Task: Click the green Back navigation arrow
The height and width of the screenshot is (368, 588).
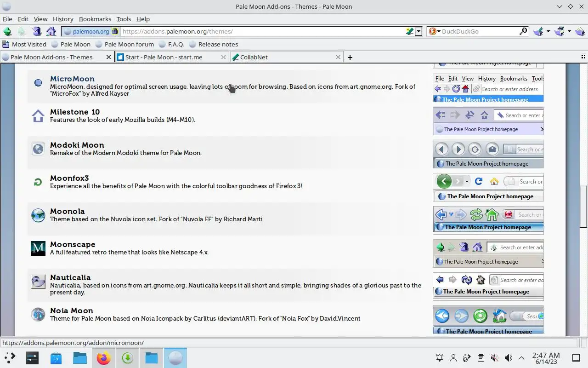Action: [x=7, y=31]
